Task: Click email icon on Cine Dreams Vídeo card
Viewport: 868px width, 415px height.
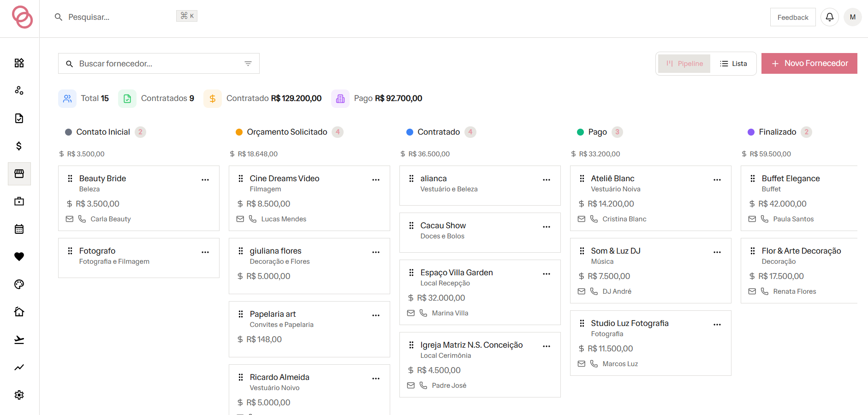Action: (x=240, y=219)
